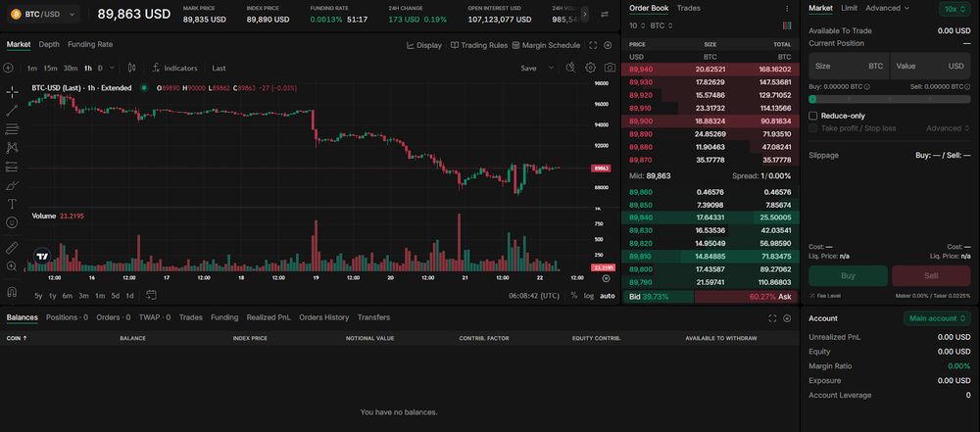Select the ruler measure tool
Screen dimensions: 980x432
[x=12, y=248]
